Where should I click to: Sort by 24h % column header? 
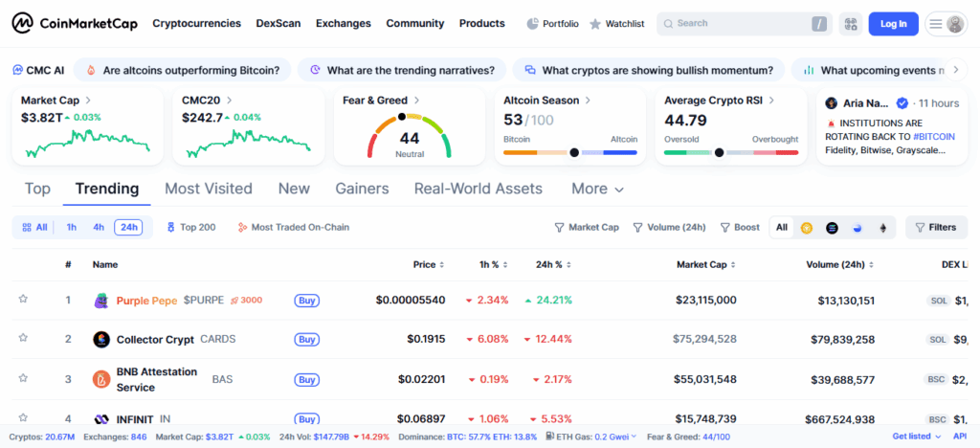coord(554,265)
